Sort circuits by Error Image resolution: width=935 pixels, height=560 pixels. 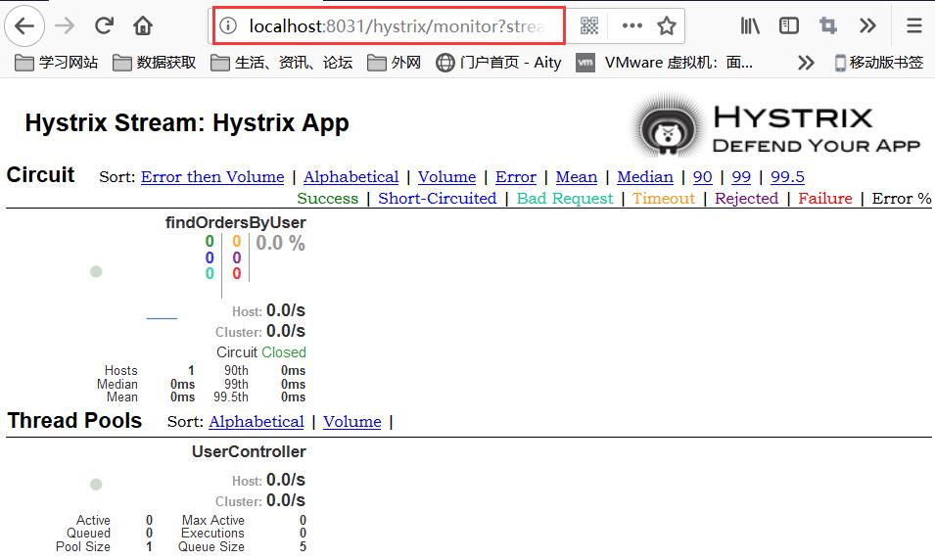[516, 177]
